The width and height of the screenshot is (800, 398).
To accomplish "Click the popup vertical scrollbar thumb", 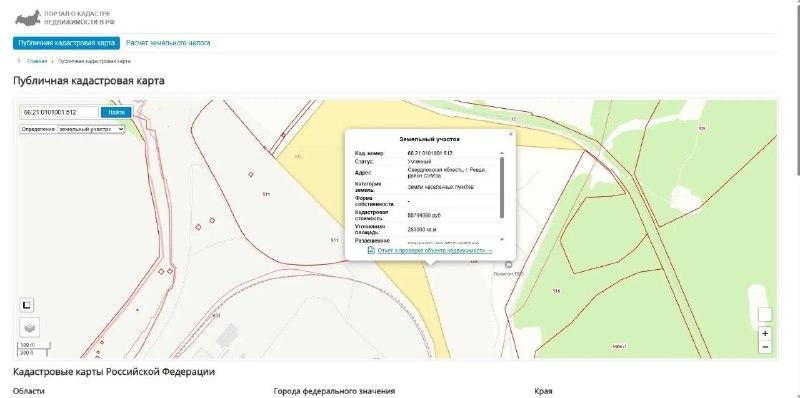I will pyautogui.click(x=502, y=187).
